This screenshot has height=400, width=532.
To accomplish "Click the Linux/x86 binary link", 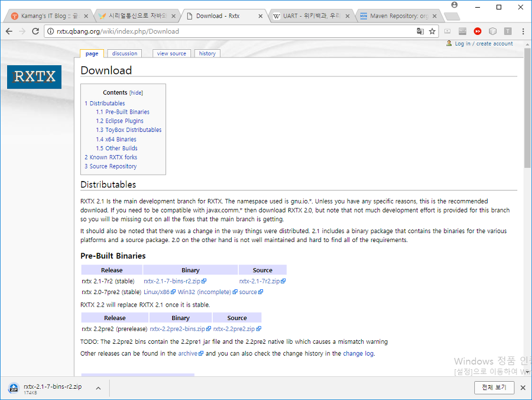I will coord(160,292).
